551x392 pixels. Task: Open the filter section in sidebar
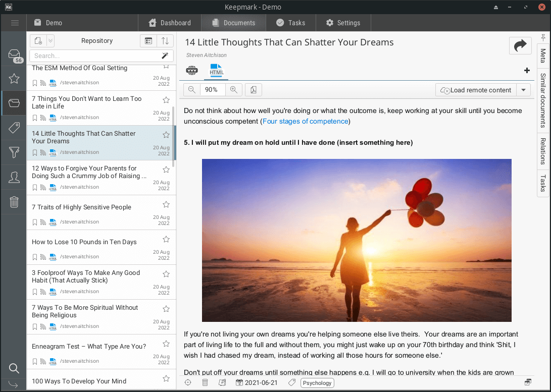tap(14, 152)
